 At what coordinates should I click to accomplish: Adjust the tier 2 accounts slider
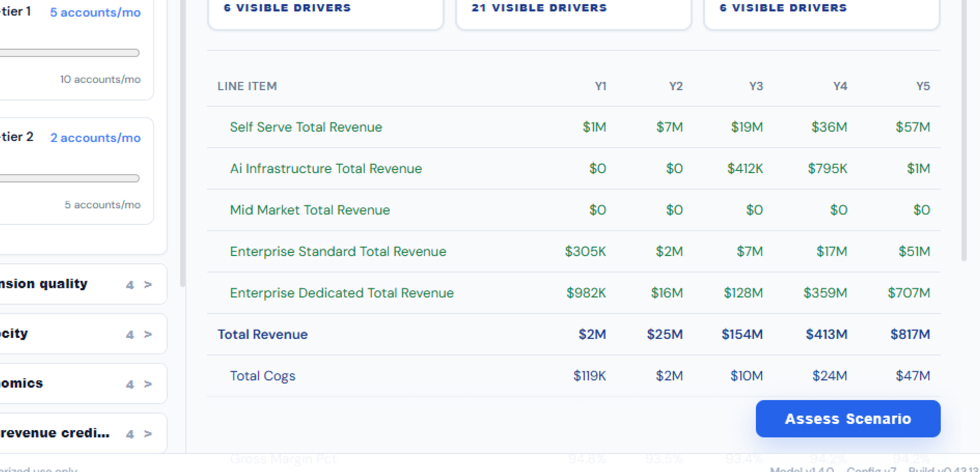pos(69,178)
